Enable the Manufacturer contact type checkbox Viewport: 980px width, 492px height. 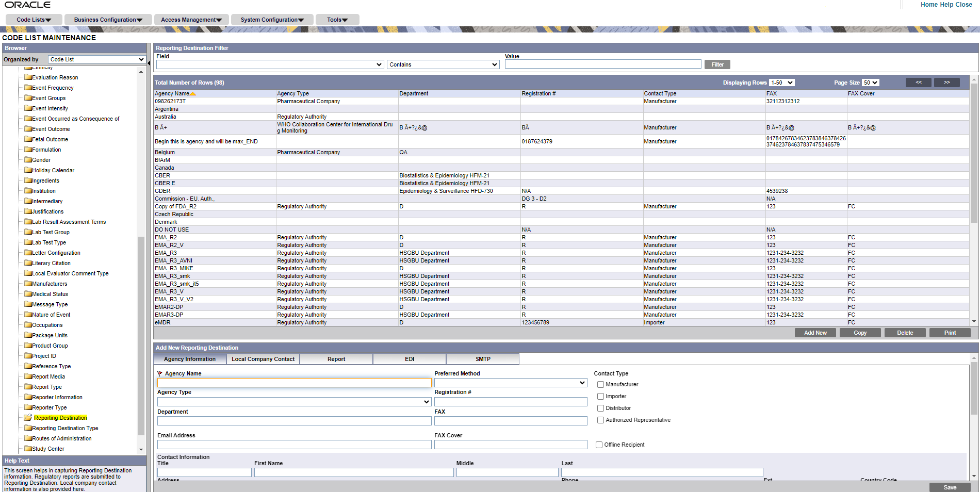pyautogui.click(x=600, y=384)
